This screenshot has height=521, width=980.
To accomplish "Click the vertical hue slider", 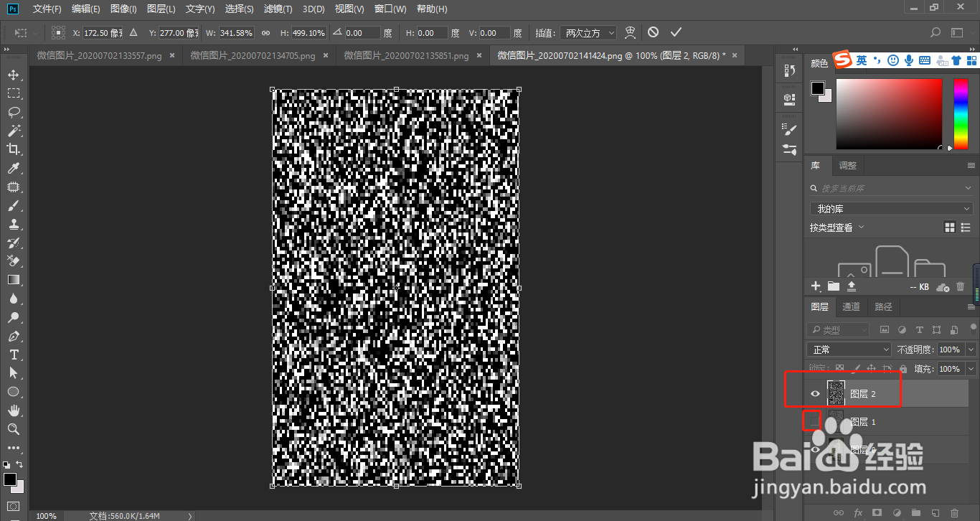I will (960, 114).
